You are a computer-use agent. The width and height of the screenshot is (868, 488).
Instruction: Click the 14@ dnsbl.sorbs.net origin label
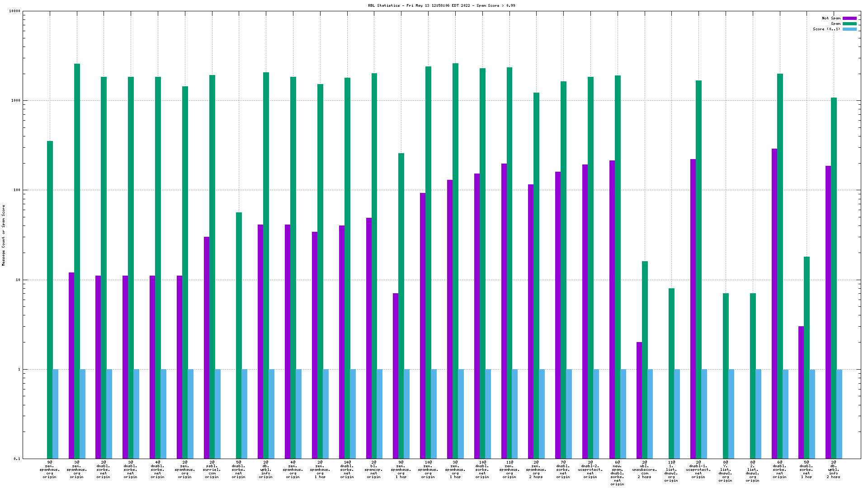click(x=347, y=469)
